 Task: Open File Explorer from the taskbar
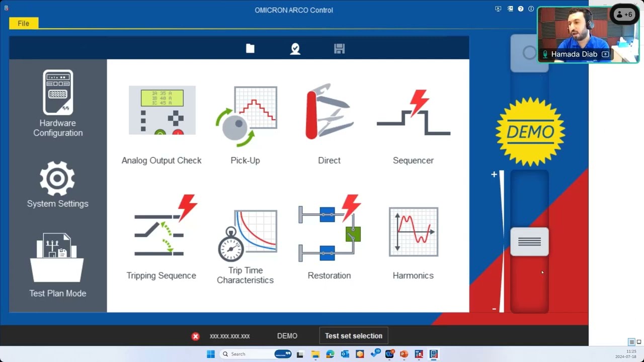point(315,354)
